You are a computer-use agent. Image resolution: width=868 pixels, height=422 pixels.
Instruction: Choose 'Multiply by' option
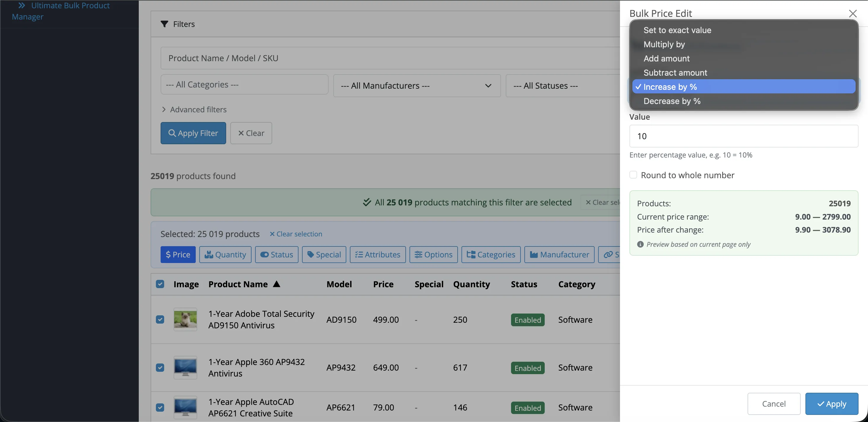pos(744,44)
